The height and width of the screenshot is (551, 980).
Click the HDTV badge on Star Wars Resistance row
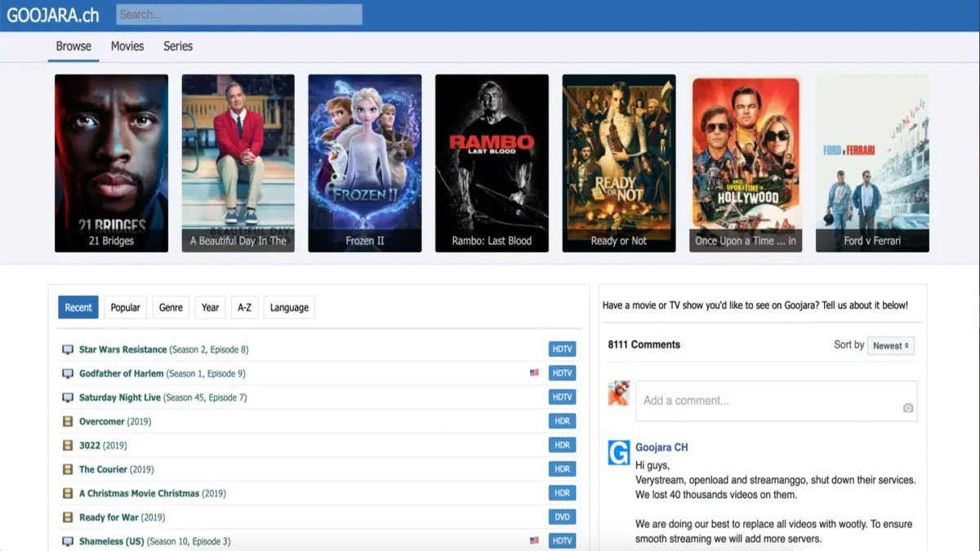pyautogui.click(x=562, y=349)
